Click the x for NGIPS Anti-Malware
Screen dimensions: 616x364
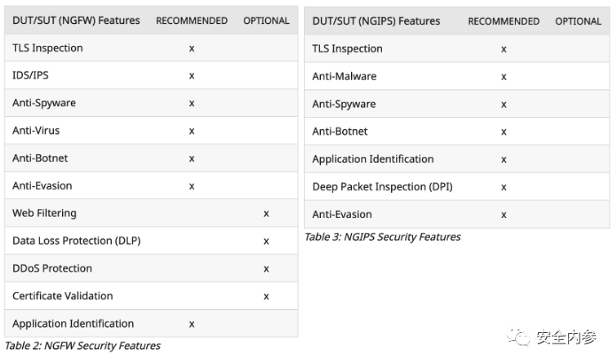tap(503, 77)
